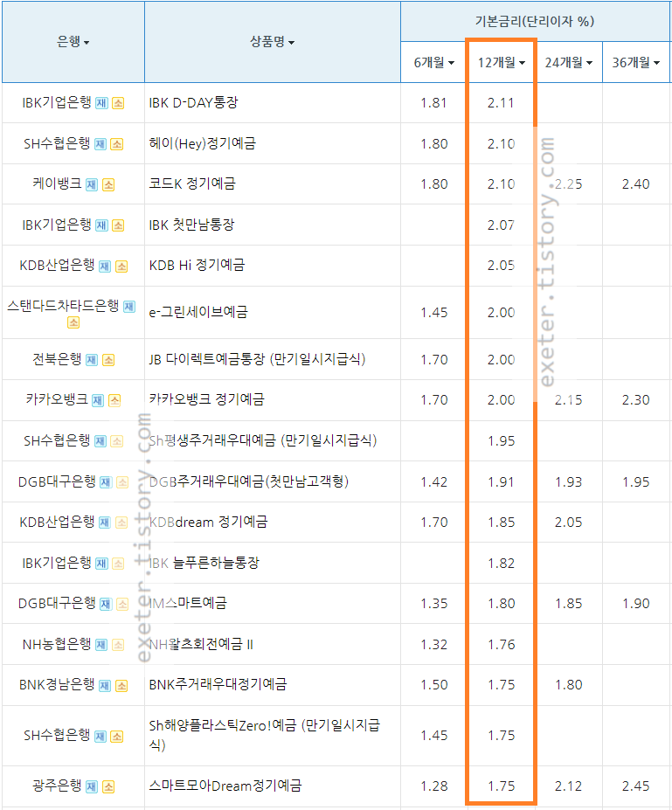Click the bank name 전북은행
Viewport: 672px width, 810px height.
pyautogui.click(x=57, y=358)
